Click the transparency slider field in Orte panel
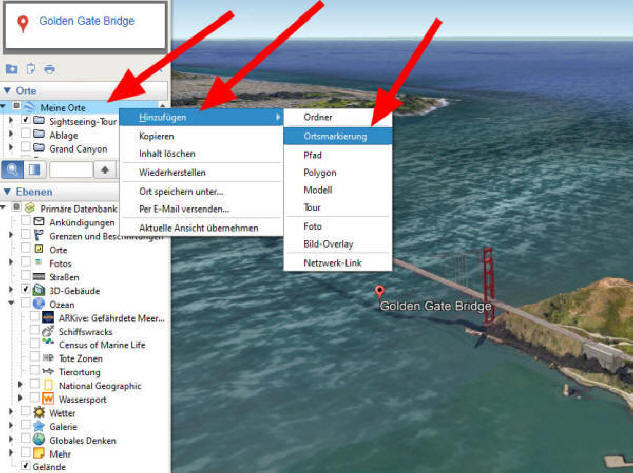Image resolution: width=633 pixels, height=473 pixels. (x=71, y=170)
